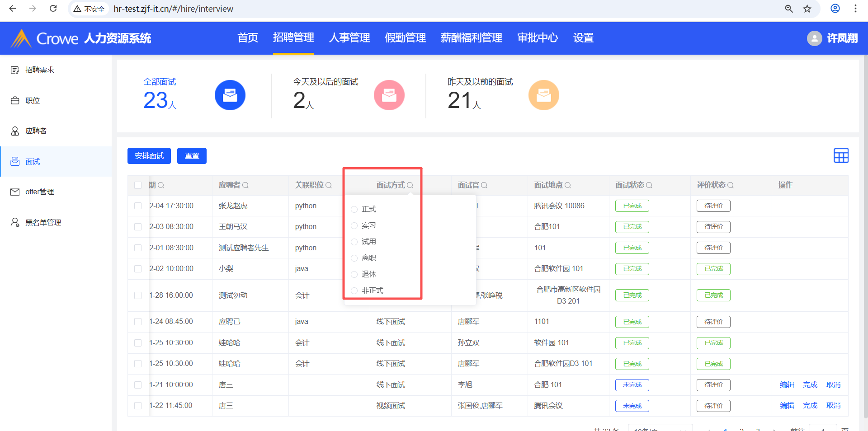
Task: Click the orange past interviews icon
Action: (x=543, y=95)
